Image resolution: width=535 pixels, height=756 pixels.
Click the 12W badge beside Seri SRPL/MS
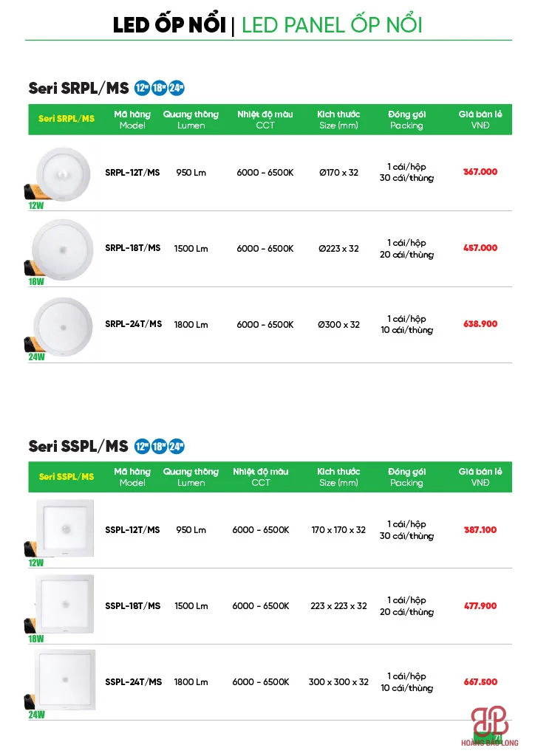[141, 89]
